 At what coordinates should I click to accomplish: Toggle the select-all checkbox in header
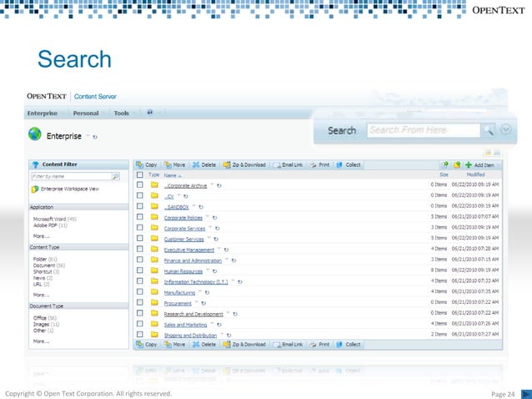click(x=140, y=175)
